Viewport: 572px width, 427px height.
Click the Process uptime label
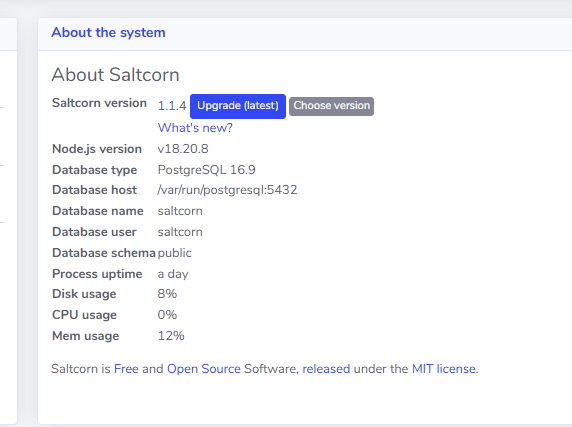click(97, 274)
